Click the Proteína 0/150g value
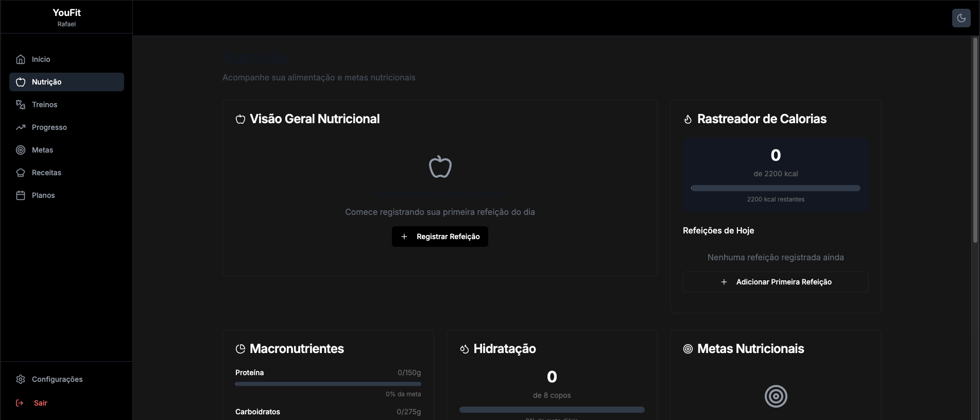The height and width of the screenshot is (420, 980). tap(409, 373)
